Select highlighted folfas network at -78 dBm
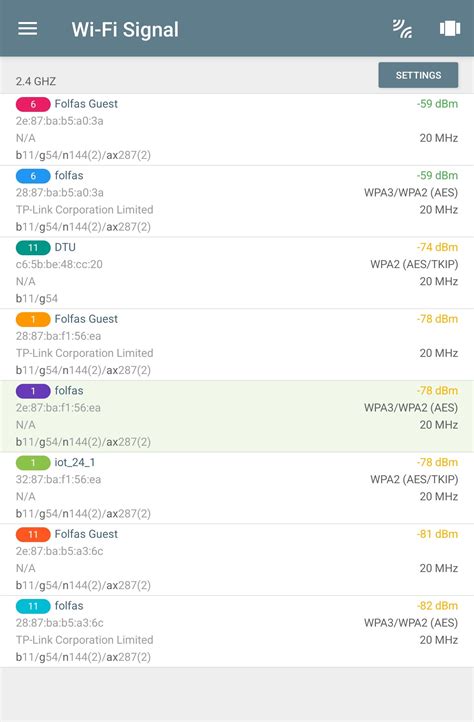Screen dimensions: 474x722 click(x=237, y=416)
